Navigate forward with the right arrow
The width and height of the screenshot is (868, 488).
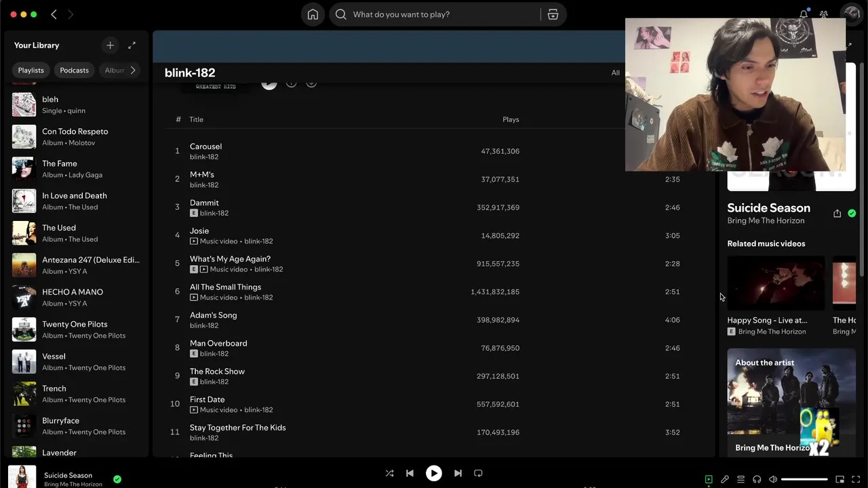(x=71, y=14)
